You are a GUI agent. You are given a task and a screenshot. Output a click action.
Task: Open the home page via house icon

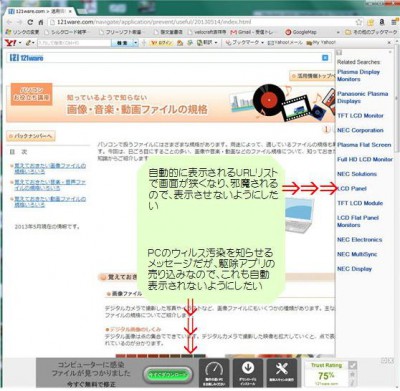[x=41, y=22]
